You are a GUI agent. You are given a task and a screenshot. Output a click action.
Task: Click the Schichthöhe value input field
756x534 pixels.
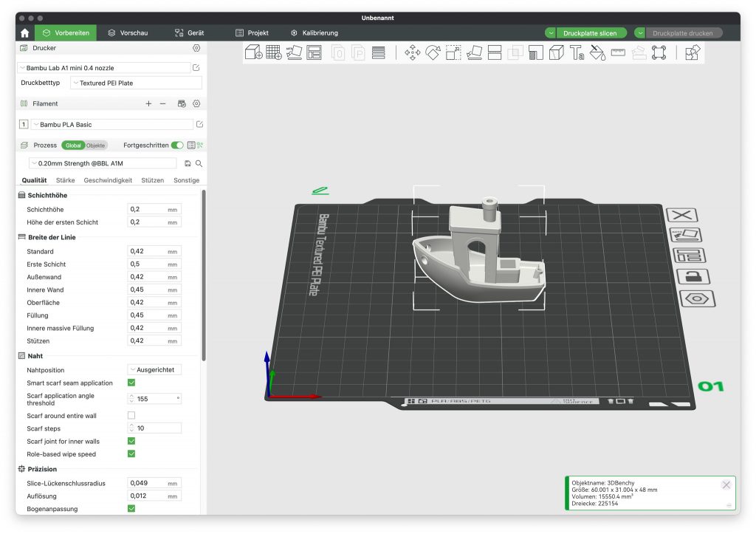click(147, 210)
